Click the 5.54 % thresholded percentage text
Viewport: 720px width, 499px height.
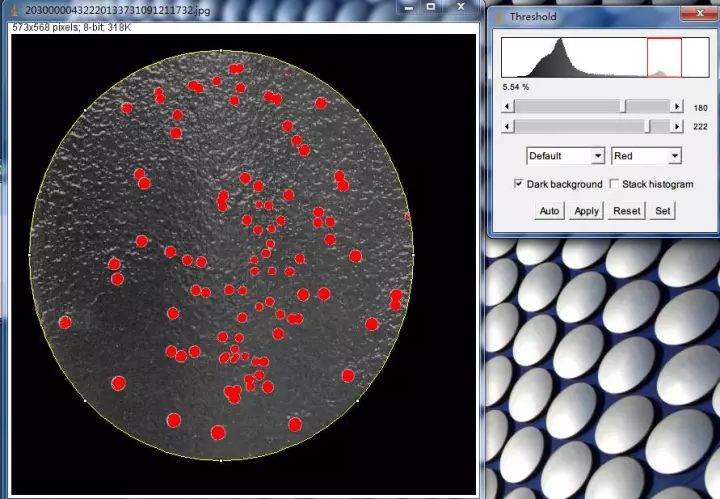(516, 87)
